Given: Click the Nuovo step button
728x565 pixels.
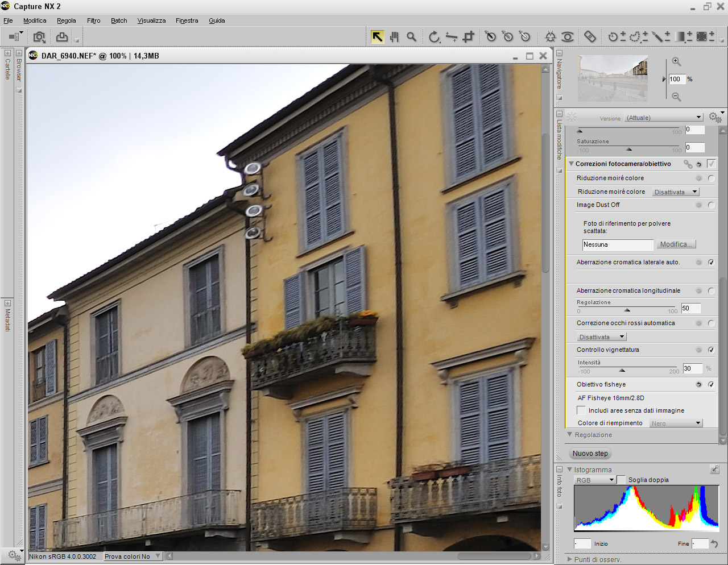Looking at the screenshot, I should [x=590, y=454].
